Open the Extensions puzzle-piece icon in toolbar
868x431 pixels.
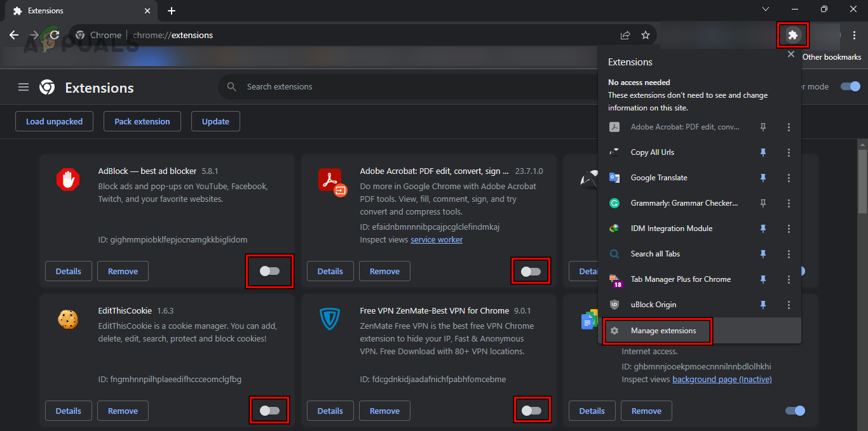(x=792, y=35)
